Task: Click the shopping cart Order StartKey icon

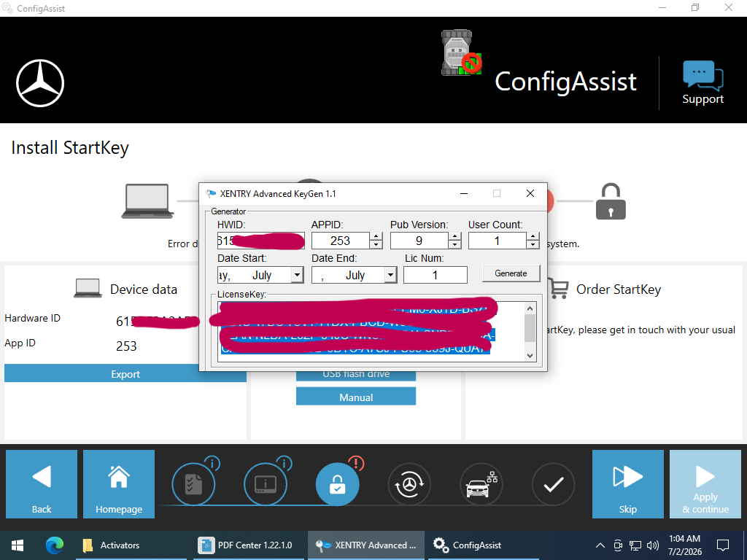Action: (x=558, y=288)
